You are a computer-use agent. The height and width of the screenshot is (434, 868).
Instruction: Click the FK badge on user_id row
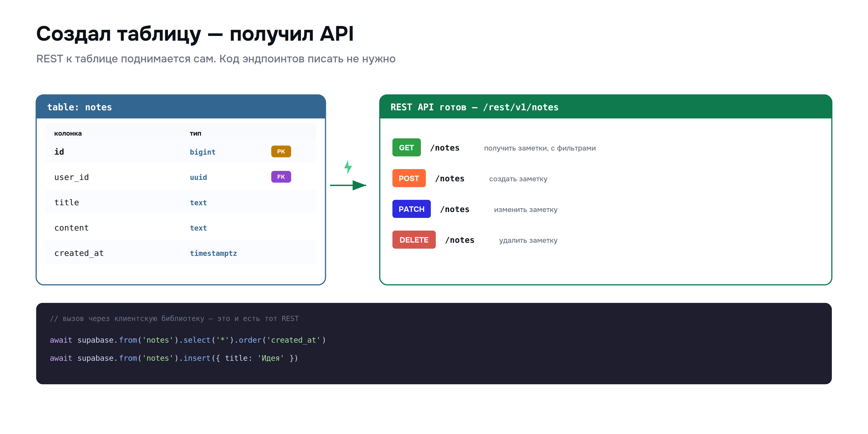tap(281, 177)
